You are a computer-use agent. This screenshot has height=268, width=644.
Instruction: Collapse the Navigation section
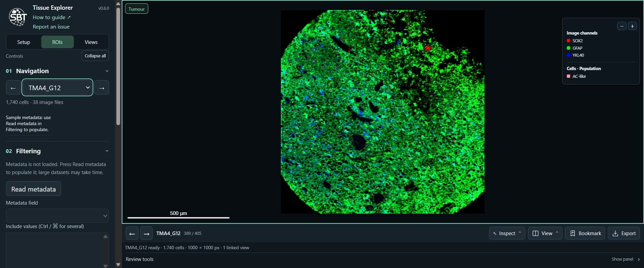pyautogui.click(x=107, y=71)
